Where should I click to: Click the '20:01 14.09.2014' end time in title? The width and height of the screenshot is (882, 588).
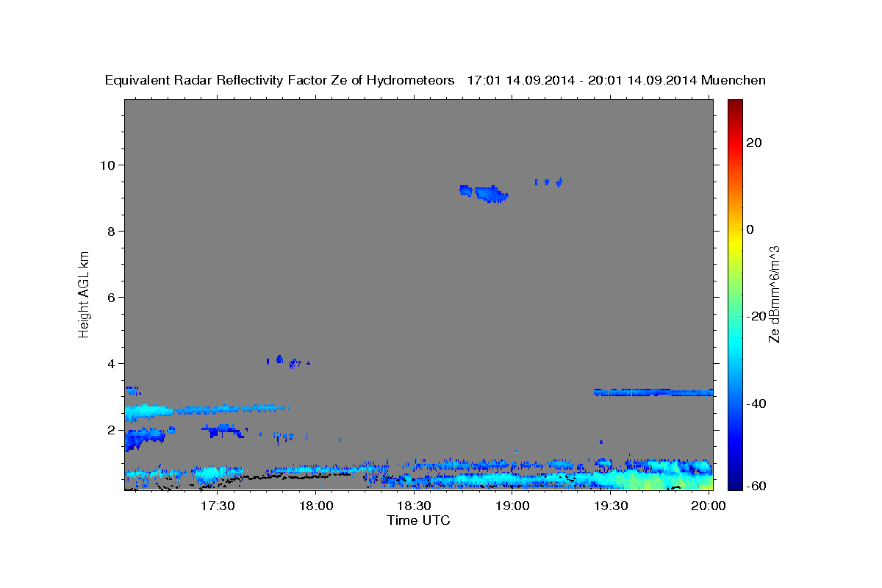[x=640, y=80]
